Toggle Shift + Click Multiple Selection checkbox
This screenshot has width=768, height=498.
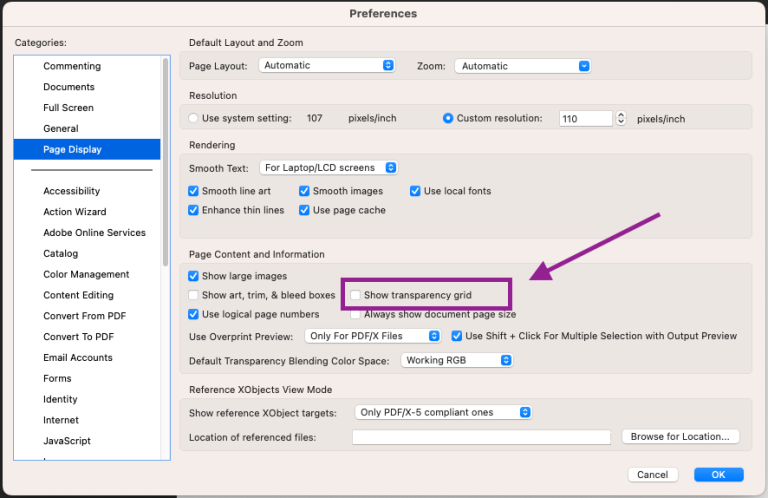[x=456, y=336]
